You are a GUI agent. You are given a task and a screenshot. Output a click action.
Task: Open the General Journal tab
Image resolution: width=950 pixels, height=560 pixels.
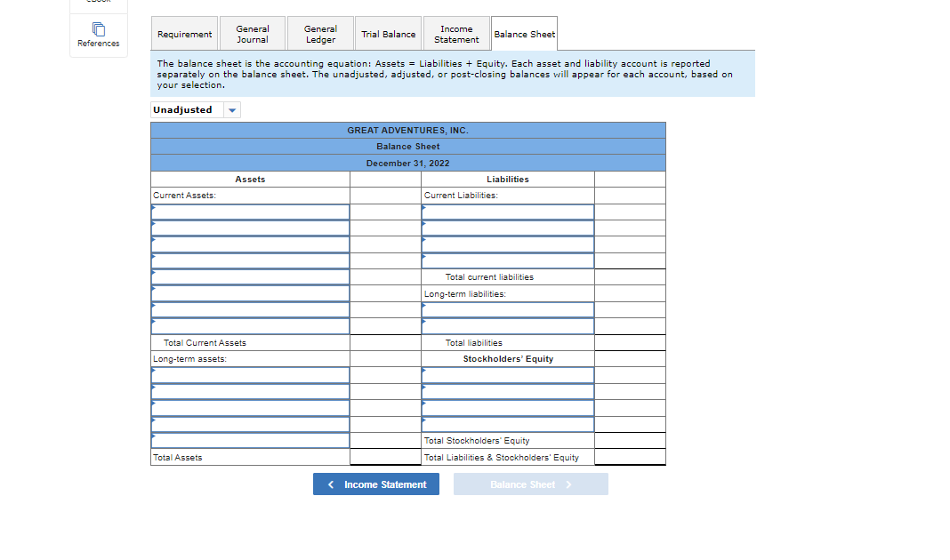tap(252, 34)
